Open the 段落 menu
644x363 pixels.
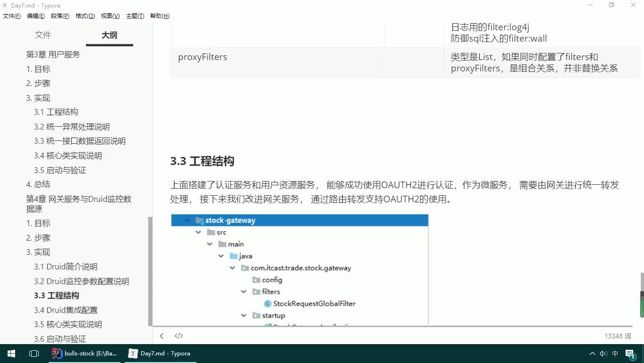(60, 16)
